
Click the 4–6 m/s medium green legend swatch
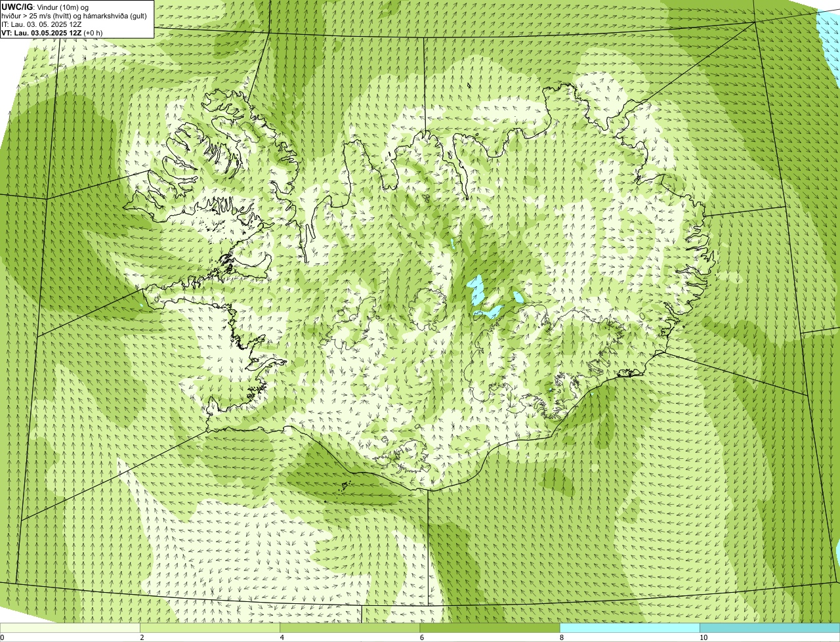pyautogui.click(x=350, y=628)
